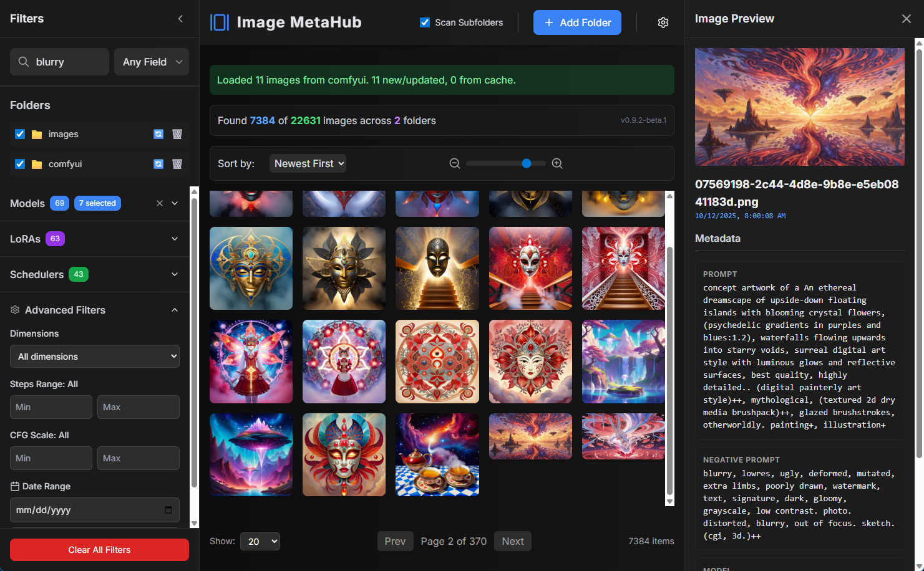Screen dimensions: 924x571
Task: Collapse the Advanced Filters section
Action: click(x=175, y=310)
